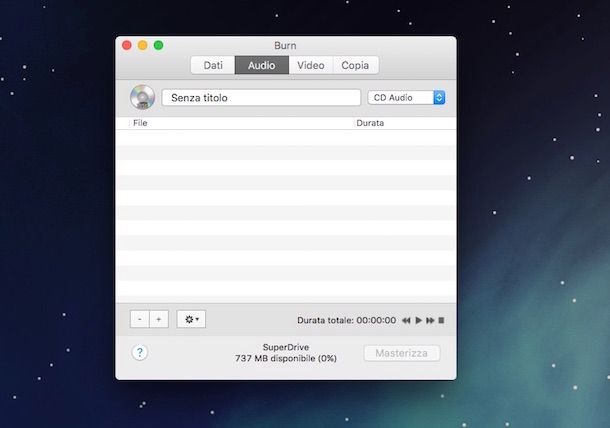Click the audio CD disc icon
This screenshot has height=428, width=610.
coord(142,97)
